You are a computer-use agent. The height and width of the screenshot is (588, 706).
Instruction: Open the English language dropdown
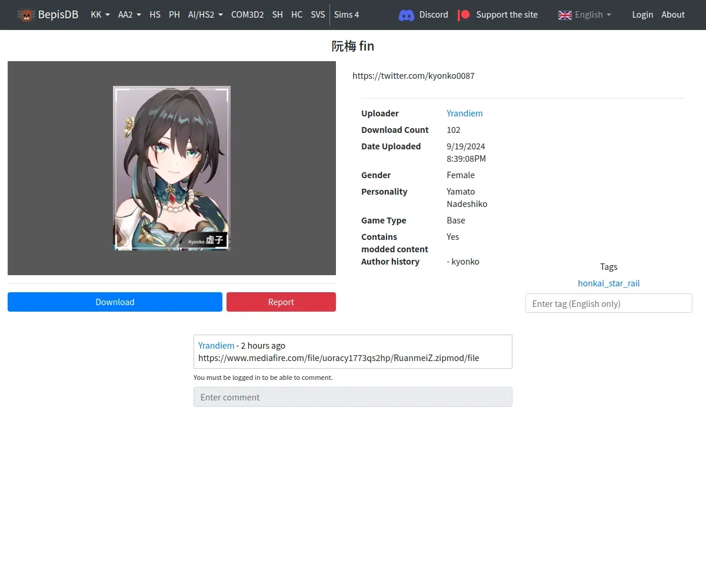(x=593, y=15)
